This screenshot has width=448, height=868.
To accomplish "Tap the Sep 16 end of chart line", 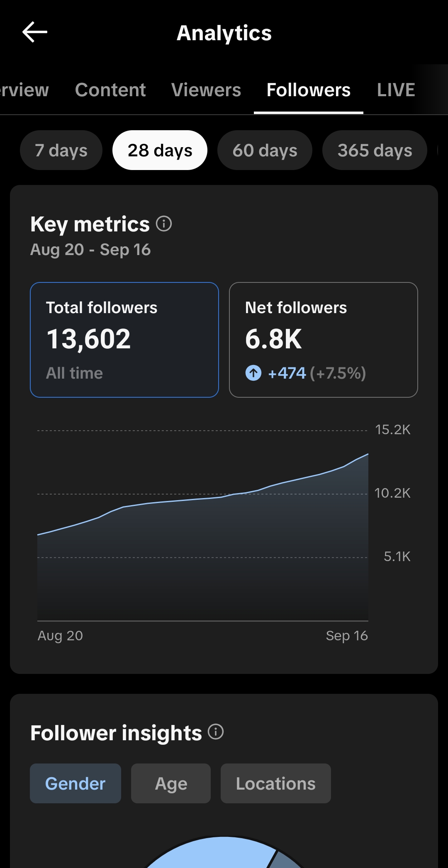I will (x=368, y=454).
